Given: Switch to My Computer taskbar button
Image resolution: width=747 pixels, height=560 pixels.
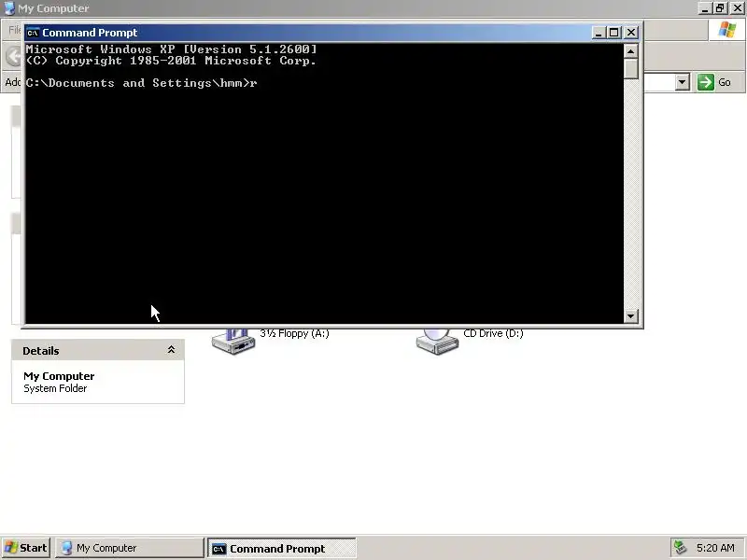Looking at the screenshot, I should click(x=130, y=548).
